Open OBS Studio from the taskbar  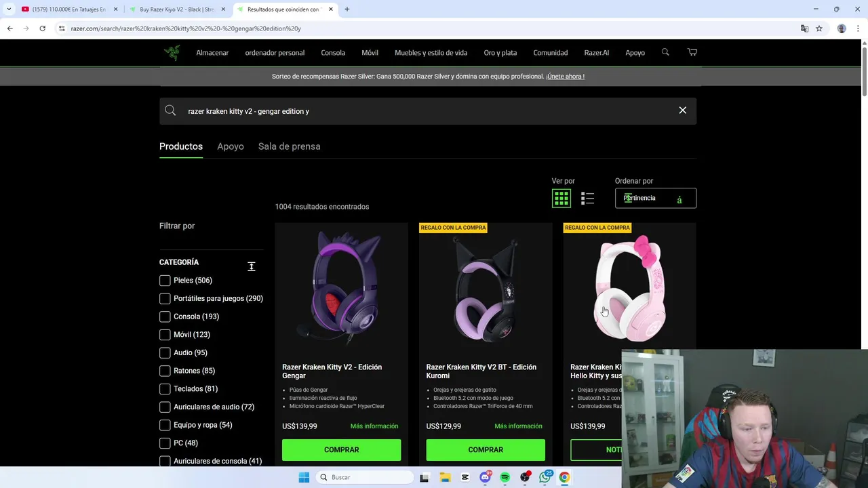[x=525, y=477]
